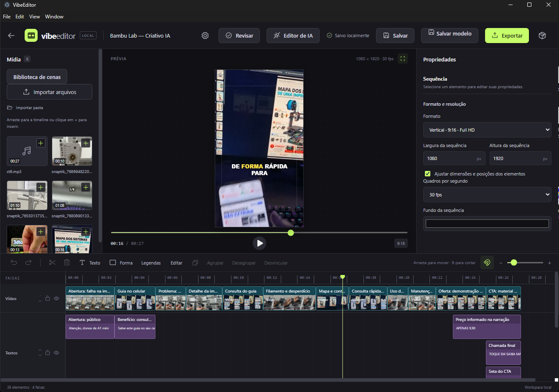Viewport: 559px width, 392px height.
Task: Open the 30 fps frame rate dropdown
Action: [x=487, y=195]
